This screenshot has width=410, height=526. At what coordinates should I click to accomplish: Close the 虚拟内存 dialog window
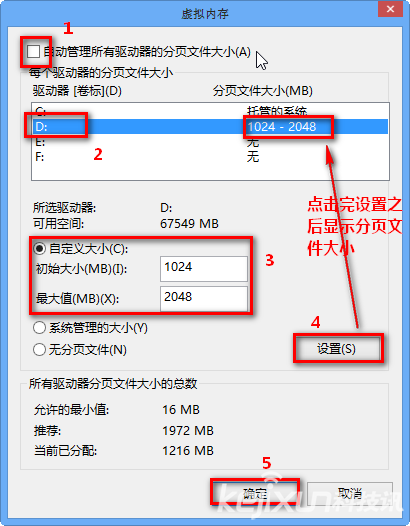pyautogui.click(x=390, y=9)
